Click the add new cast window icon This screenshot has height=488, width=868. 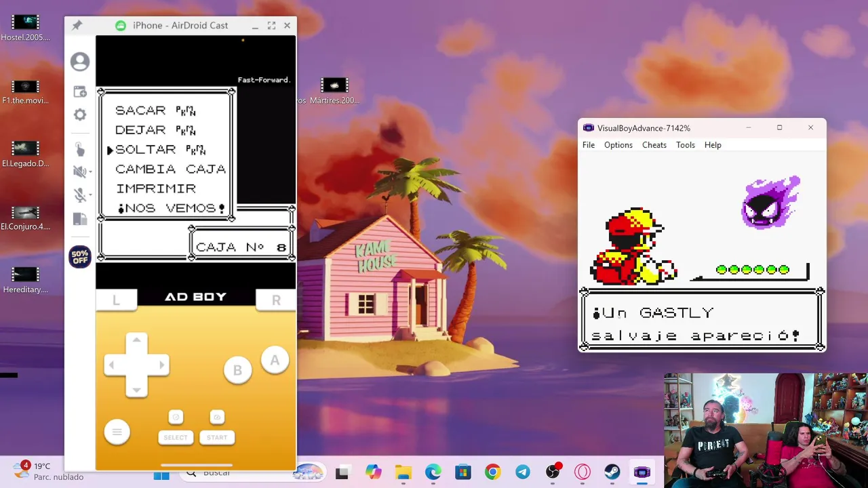coord(80,91)
